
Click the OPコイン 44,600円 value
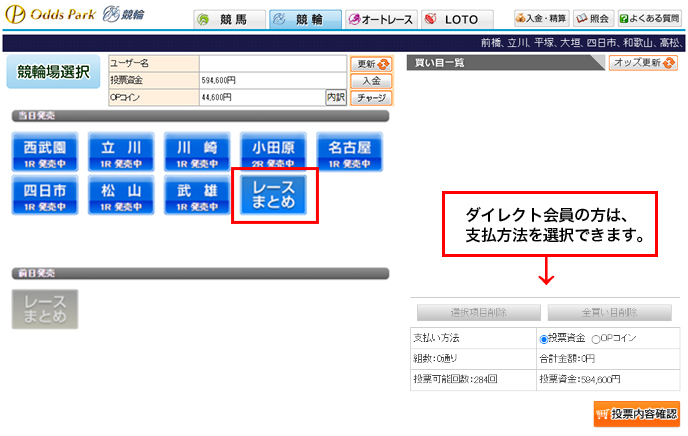(x=216, y=97)
